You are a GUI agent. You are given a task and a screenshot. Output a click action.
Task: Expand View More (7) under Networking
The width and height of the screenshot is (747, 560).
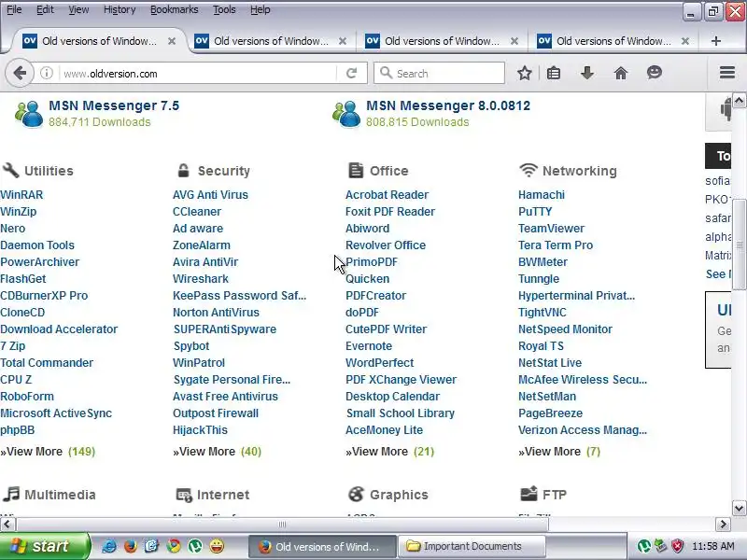point(559,452)
